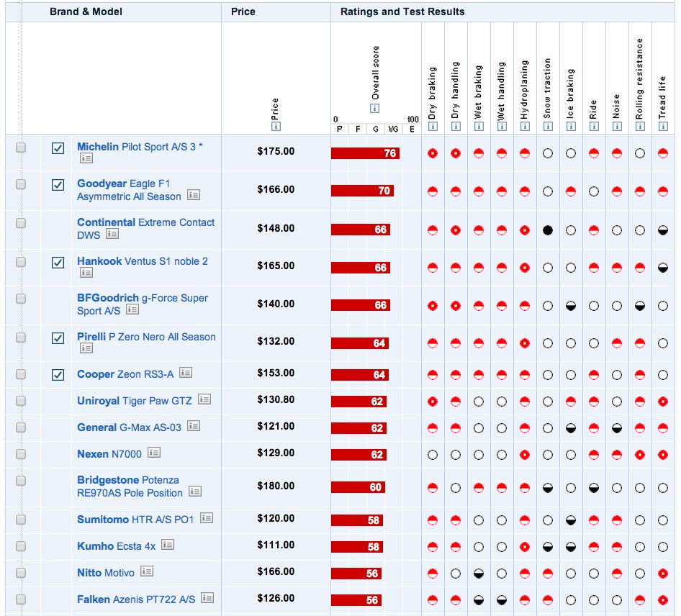
Task: Select the $175.00 price for Michelin
Action: point(276,152)
